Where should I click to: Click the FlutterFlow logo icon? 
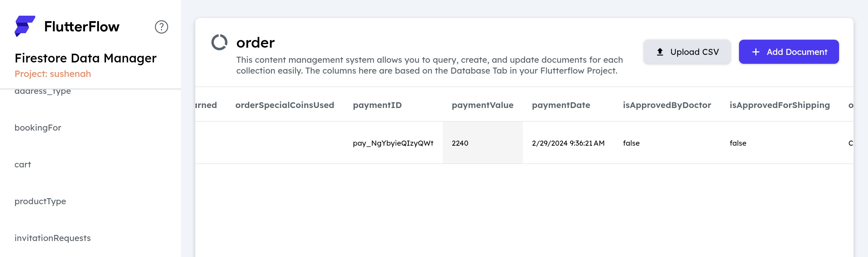(25, 26)
